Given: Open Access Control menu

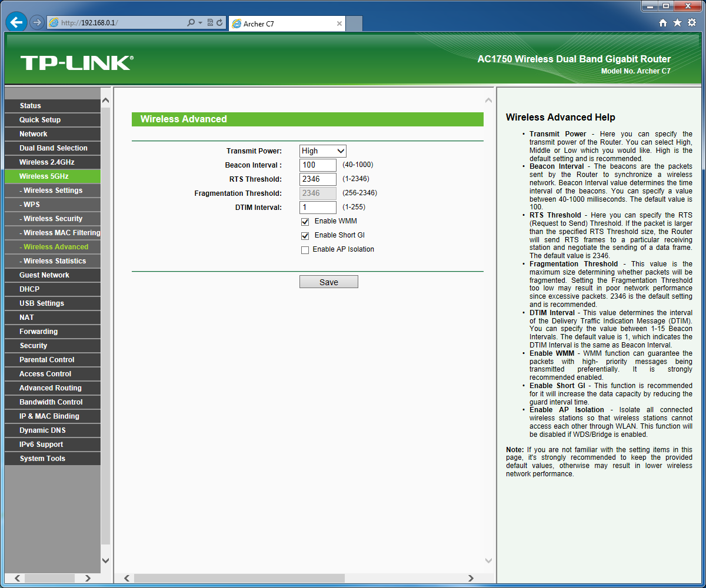Looking at the screenshot, I should 52,374.
